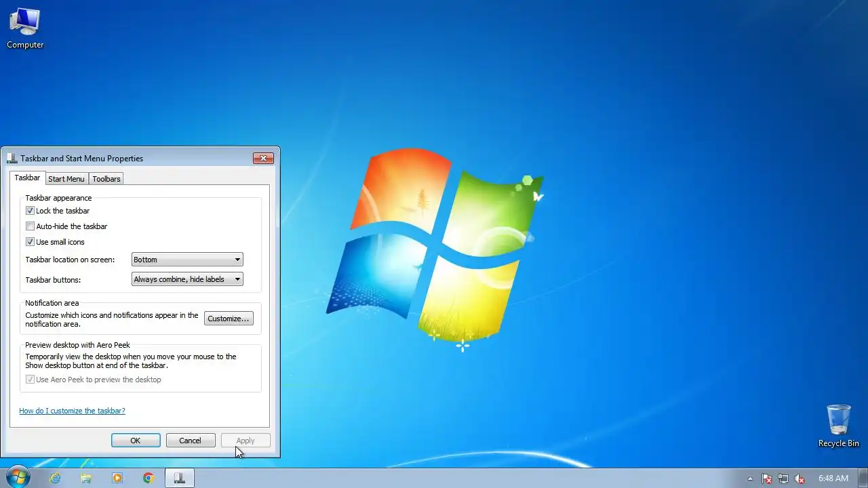Image resolution: width=868 pixels, height=488 pixels.
Task: Click the 'Taskbar buttons:' label
Action: (x=53, y=279)
